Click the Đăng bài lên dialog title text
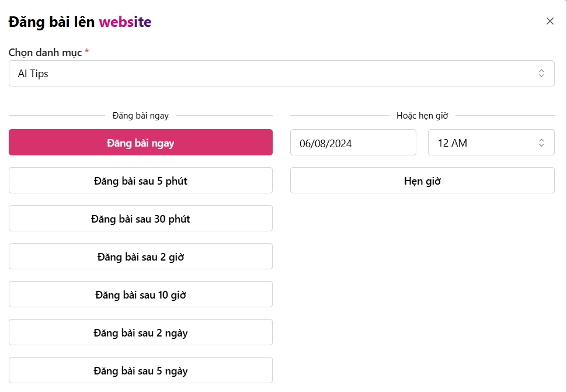 (51, 22)
